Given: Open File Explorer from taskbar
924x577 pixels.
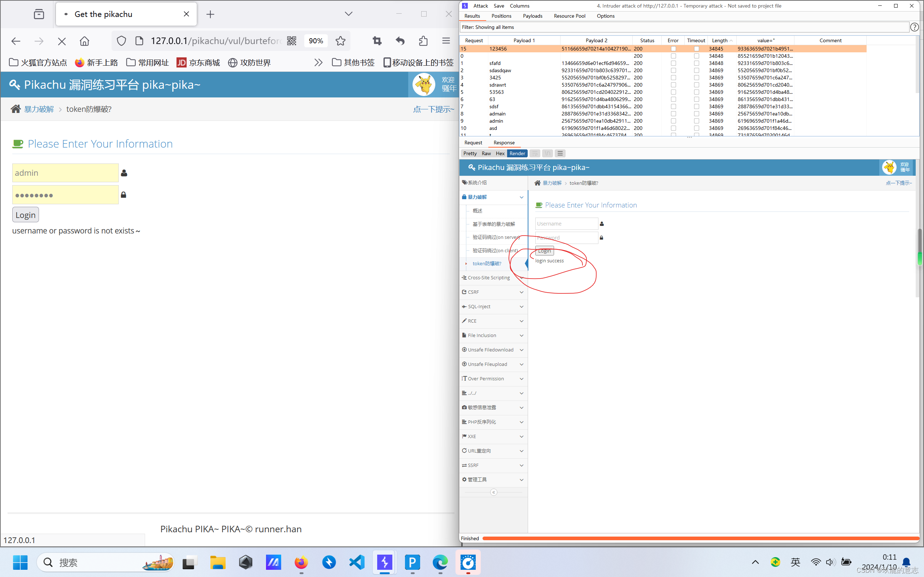Looking at the screenshot, I should click(218, 562).
